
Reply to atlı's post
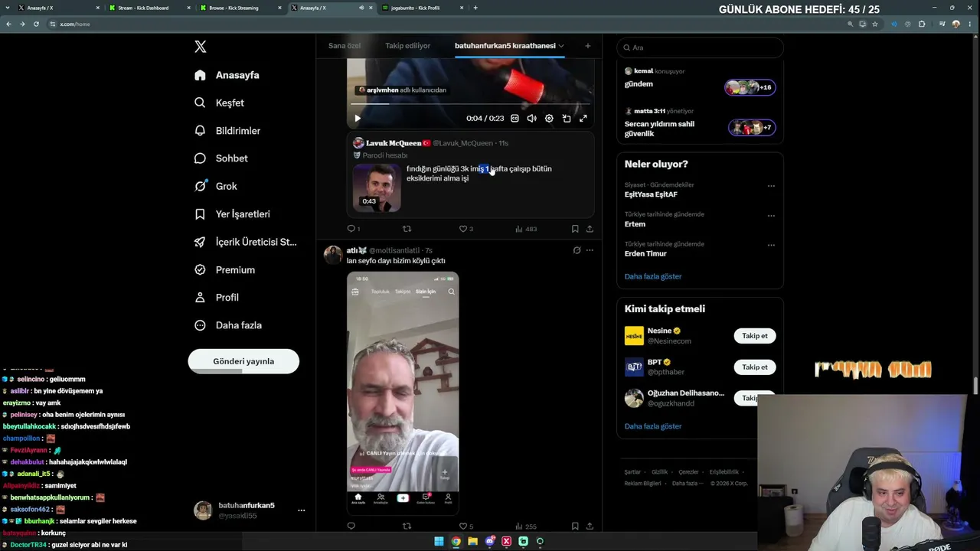point(351,527)
